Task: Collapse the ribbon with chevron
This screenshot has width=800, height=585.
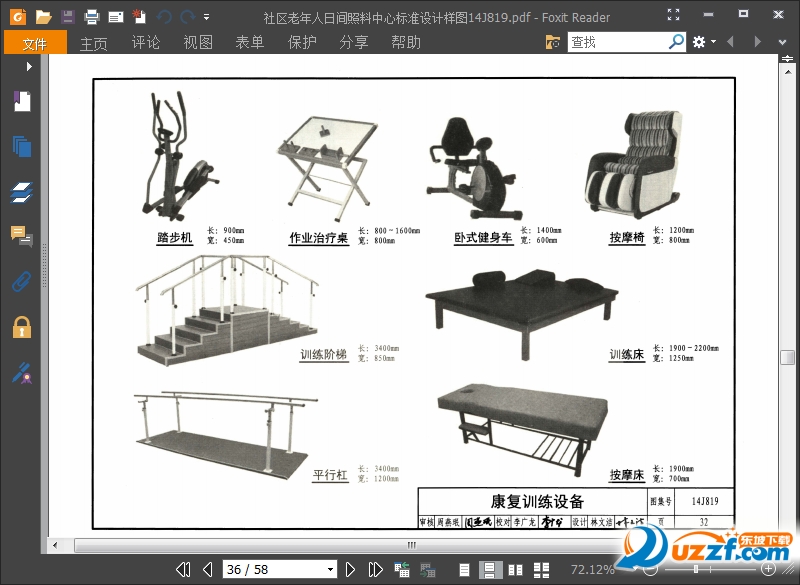Action: point(782,42)
